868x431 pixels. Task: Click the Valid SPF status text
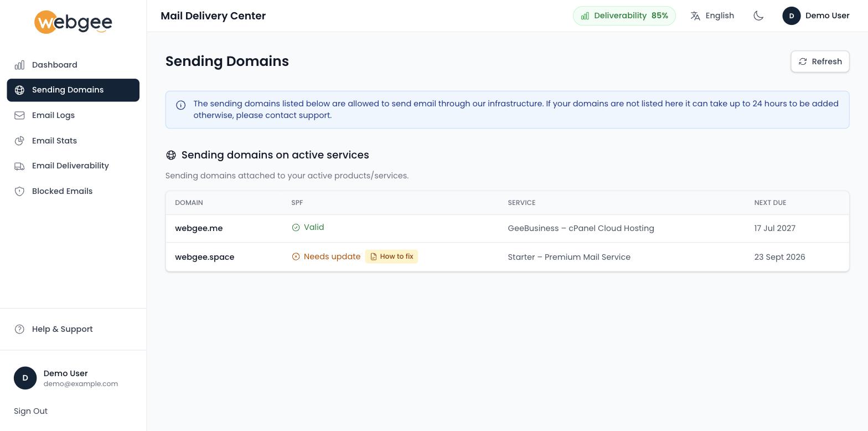(x=314, y=227)
